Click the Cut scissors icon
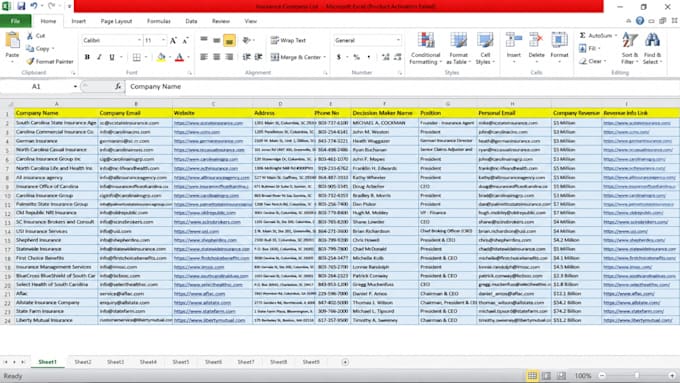 tap(30, 36)
